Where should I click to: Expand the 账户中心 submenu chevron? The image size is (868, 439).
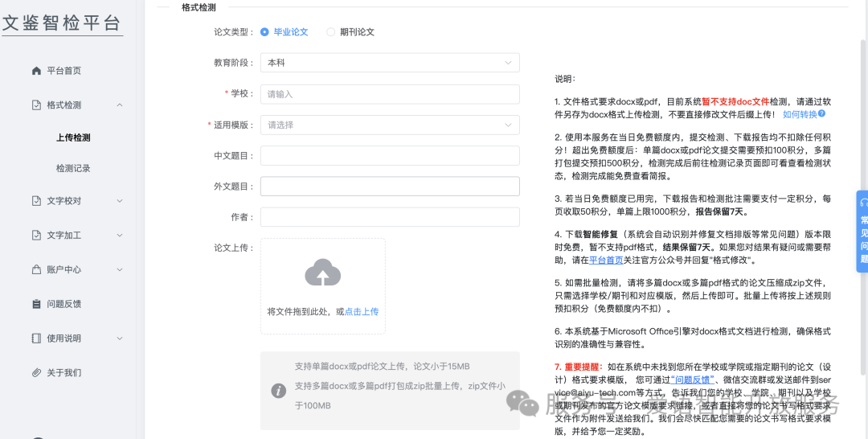click(x=120, y=269)
